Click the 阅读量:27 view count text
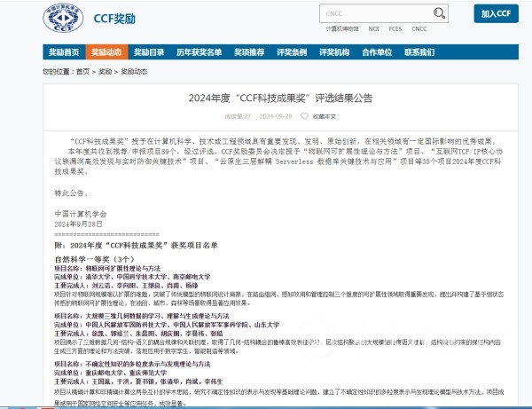The width and height of the screenshot is (532, 409). [x=238, y=116]
